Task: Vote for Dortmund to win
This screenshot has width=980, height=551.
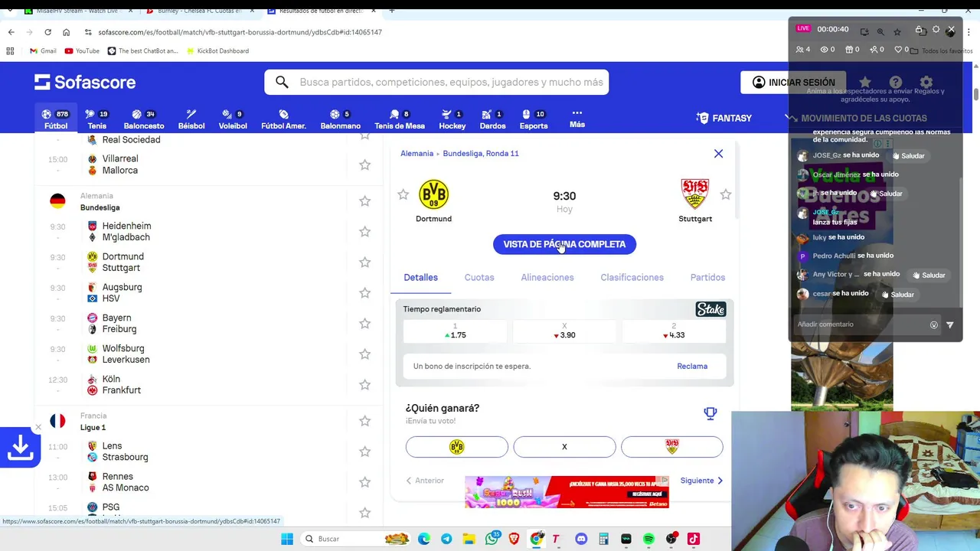Action: [x=456, y=447]
